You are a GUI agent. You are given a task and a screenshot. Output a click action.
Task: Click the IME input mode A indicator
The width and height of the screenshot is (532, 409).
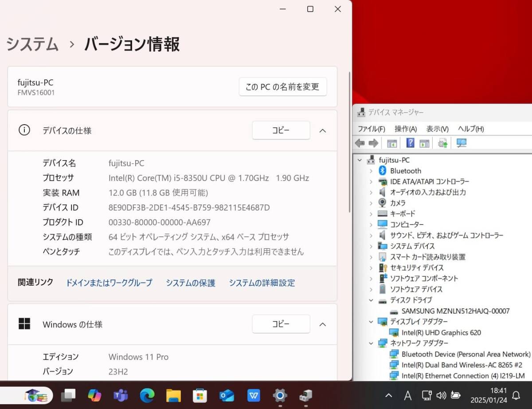408,395
